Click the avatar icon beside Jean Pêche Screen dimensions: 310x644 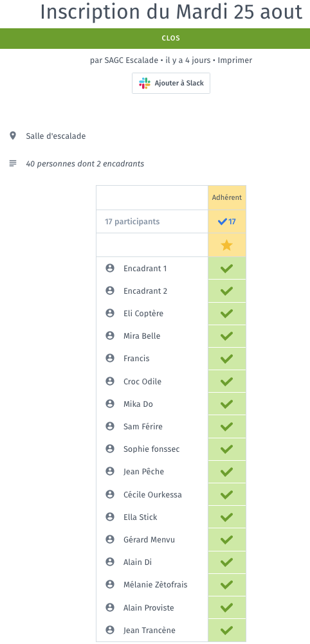[110, 471]
